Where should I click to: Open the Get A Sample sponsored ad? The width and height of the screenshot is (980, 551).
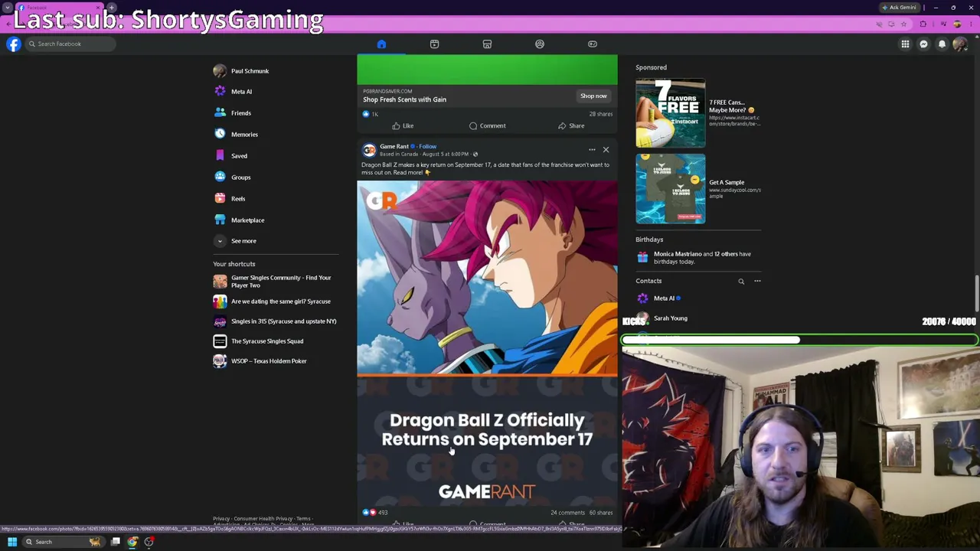click(x=698, y=189)
